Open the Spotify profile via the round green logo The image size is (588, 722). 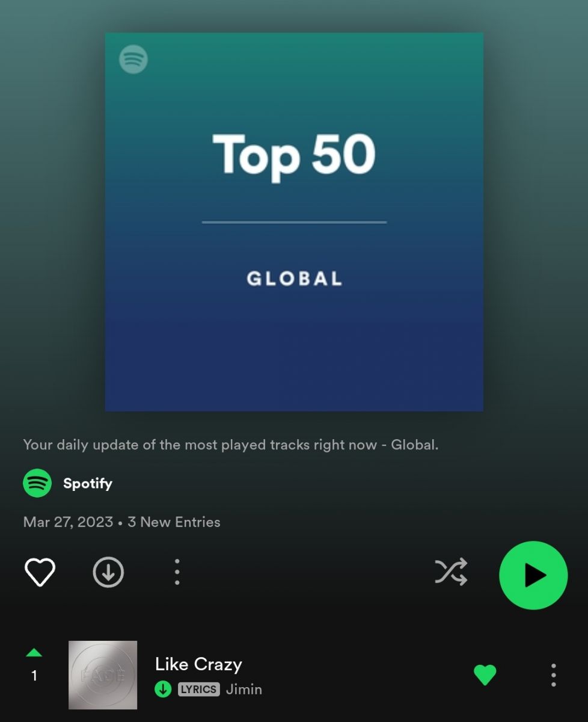click(x=37, y=483)
